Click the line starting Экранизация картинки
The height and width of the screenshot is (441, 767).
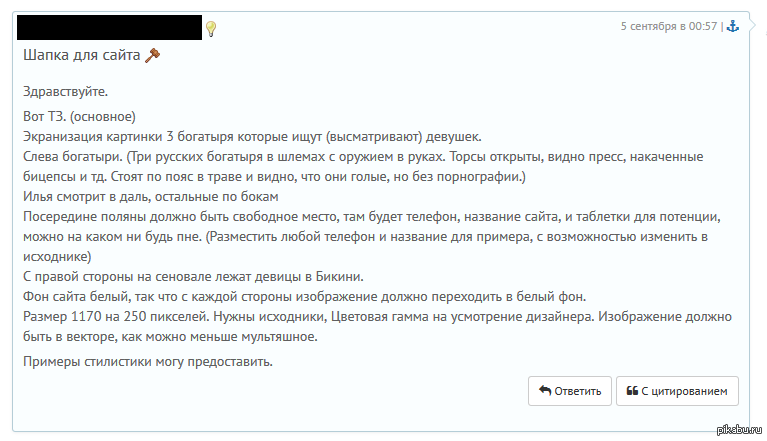click(x=252, y=135)
